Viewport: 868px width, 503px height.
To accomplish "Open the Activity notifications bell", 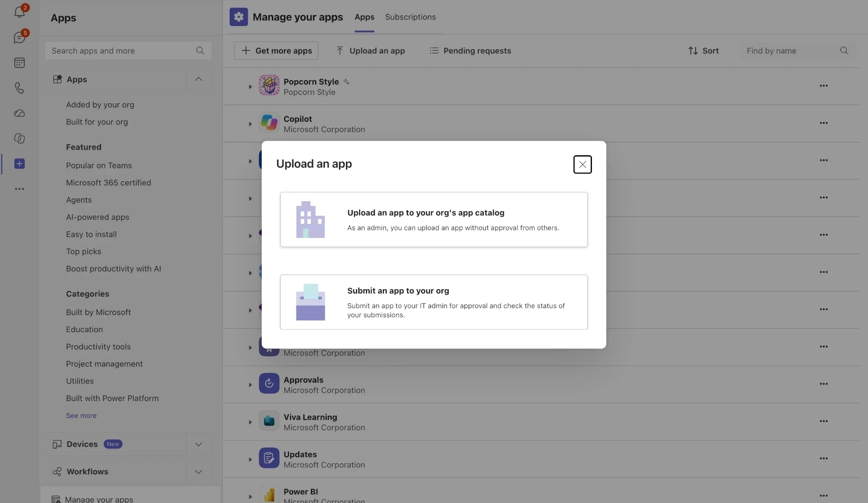I will point(20,12).
